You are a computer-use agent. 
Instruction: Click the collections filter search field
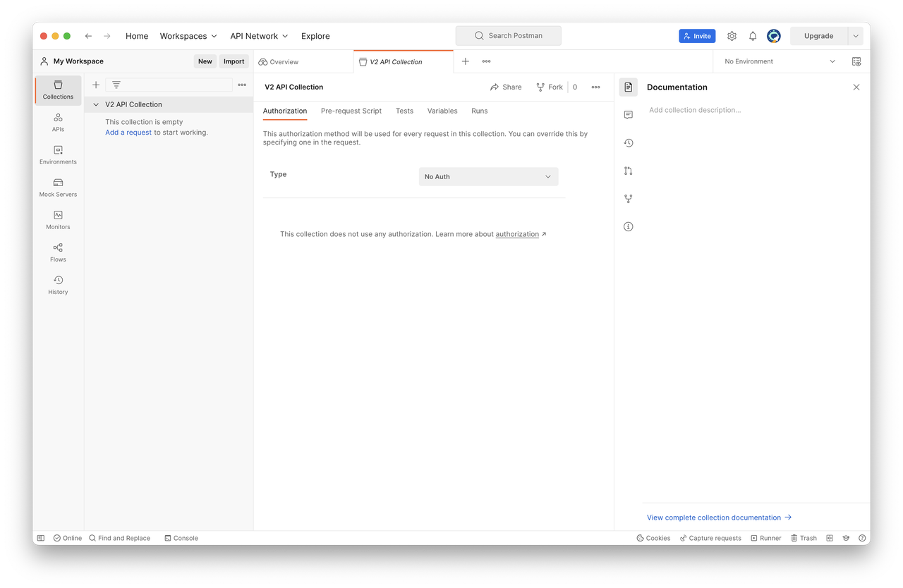pos(169,85)
